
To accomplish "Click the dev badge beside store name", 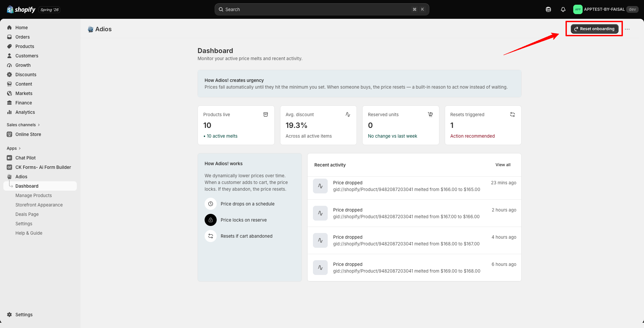I will pyautogui.click(x=632, y=9).
